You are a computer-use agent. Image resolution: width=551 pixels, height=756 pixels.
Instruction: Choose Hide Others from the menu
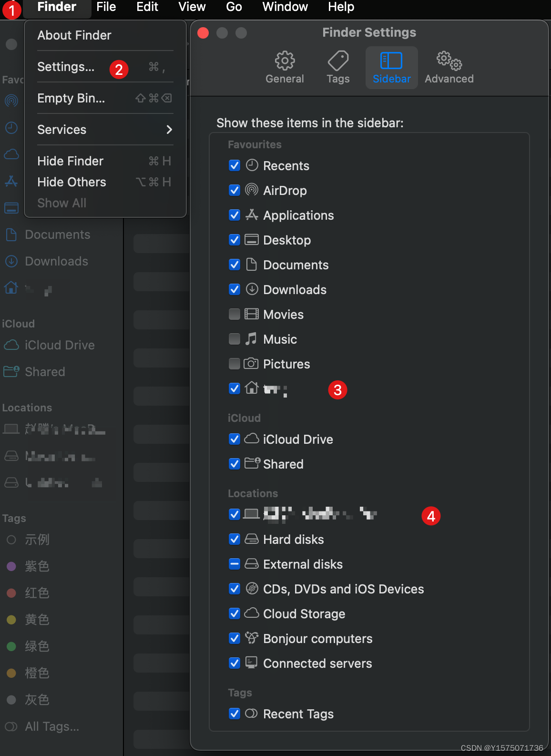pos(105,182)
